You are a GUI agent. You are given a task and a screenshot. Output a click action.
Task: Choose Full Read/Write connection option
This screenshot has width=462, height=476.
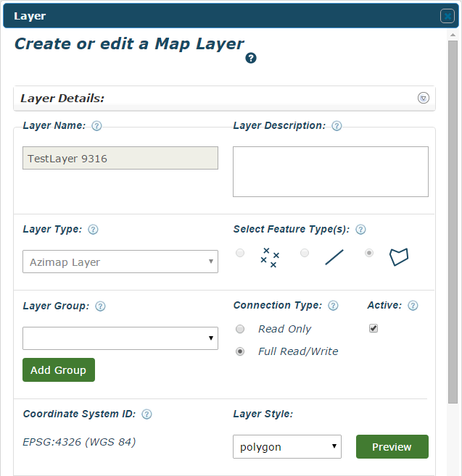coord(240,351)
